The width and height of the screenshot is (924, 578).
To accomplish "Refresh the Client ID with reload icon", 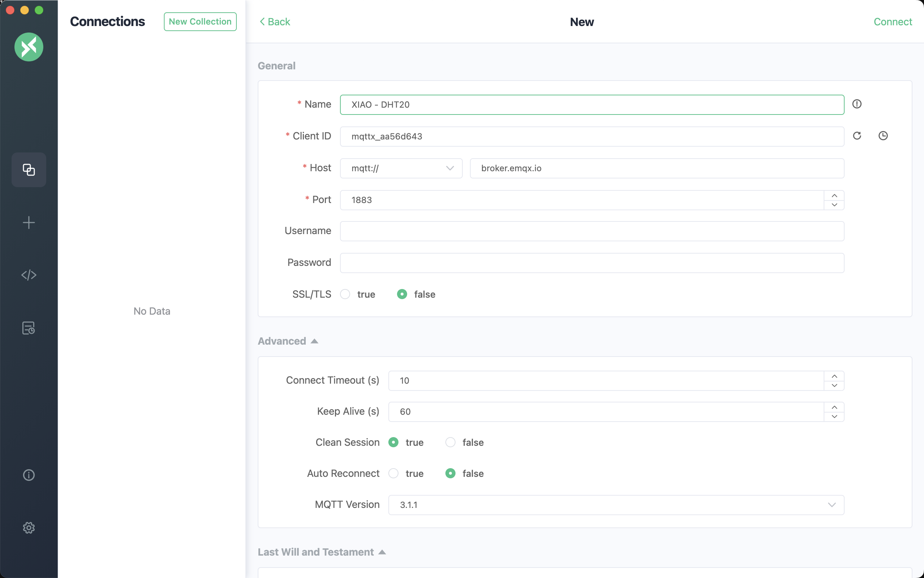I will (857, 136).
